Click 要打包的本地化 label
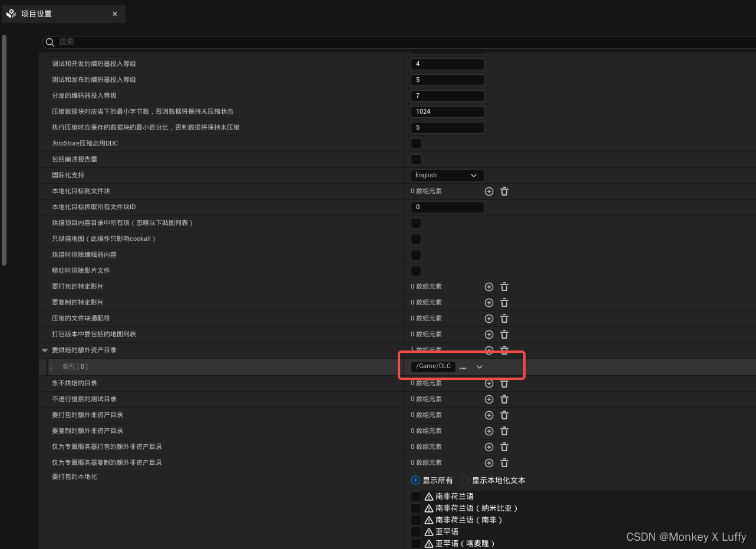The width and height of the screenshot is (756, 549). click(74, 477)
